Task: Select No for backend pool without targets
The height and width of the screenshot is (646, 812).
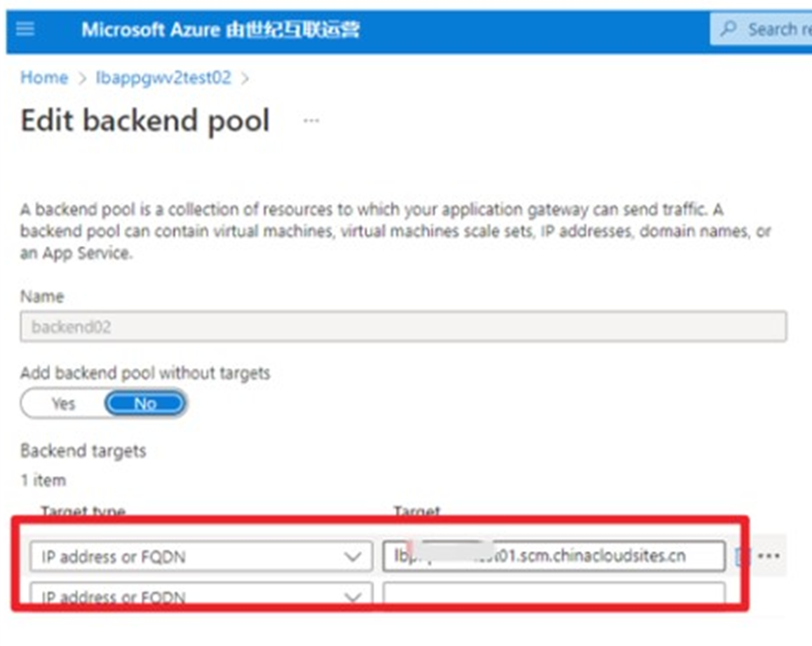Action: point(145,404)
